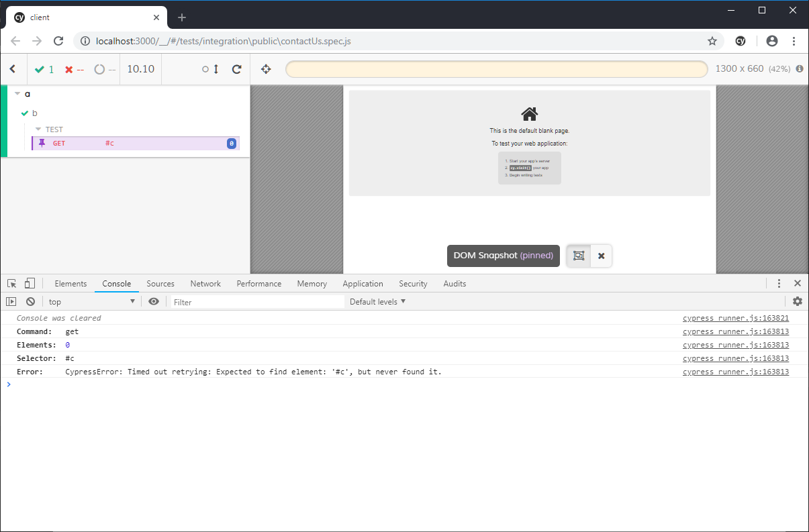The image size is (809, 532).
Task: Switch to the Performance tab
Action: coord(259,284)
